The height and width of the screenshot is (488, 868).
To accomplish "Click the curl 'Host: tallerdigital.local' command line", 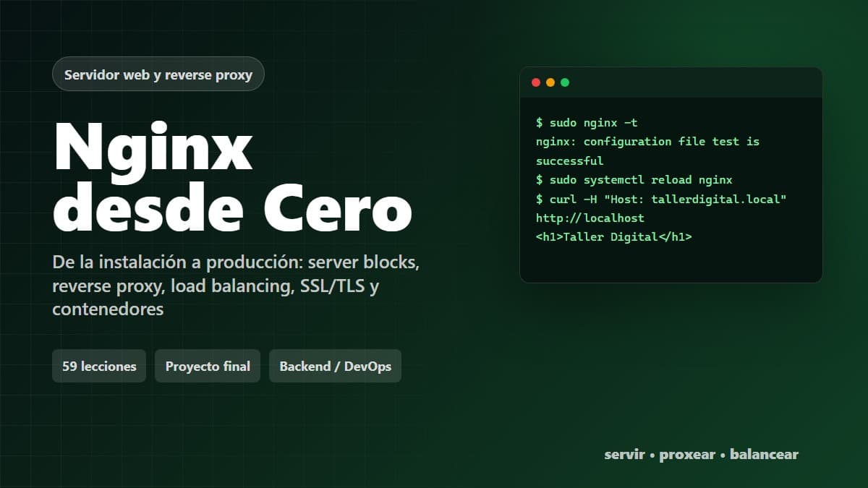I will pos(661,199).
